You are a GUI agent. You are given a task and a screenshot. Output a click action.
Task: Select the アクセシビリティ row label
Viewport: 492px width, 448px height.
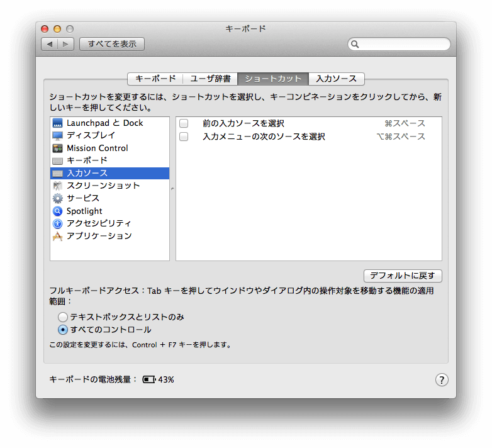tap(99, 223)
